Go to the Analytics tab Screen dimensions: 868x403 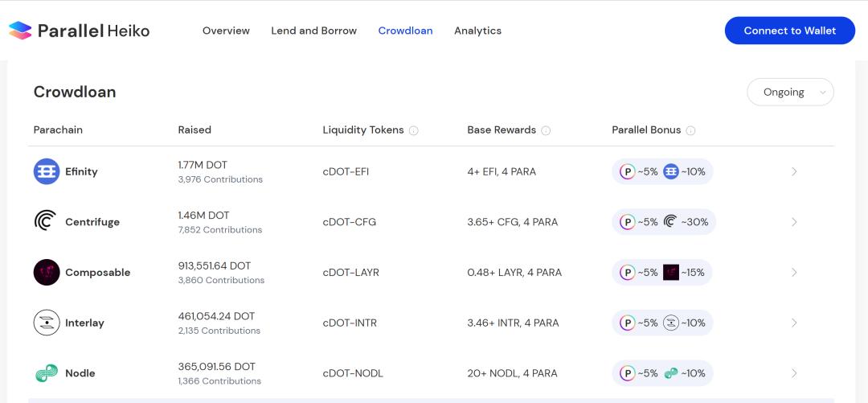click(x=477, y=31)
